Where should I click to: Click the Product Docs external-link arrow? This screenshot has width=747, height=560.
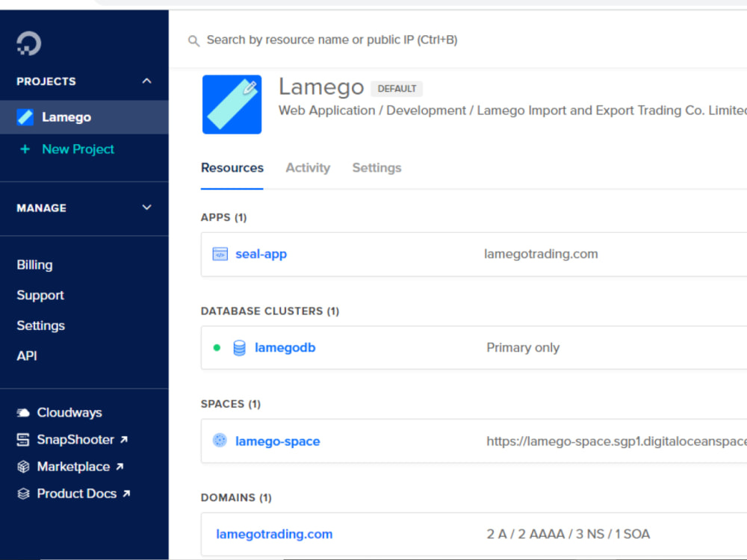pos(126,494)
